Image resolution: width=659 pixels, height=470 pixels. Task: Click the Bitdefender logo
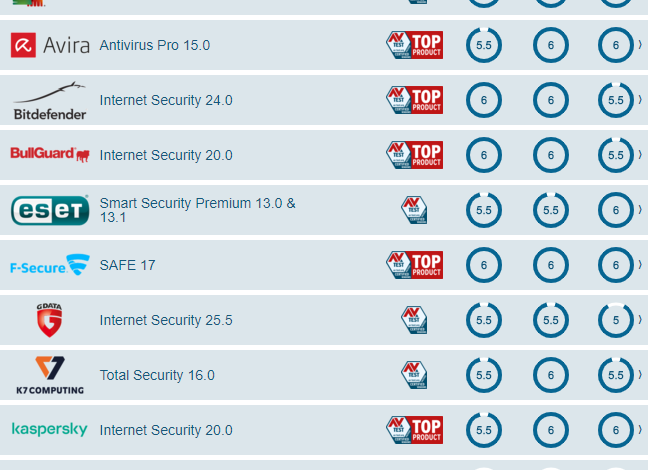(x=50, y=101)
